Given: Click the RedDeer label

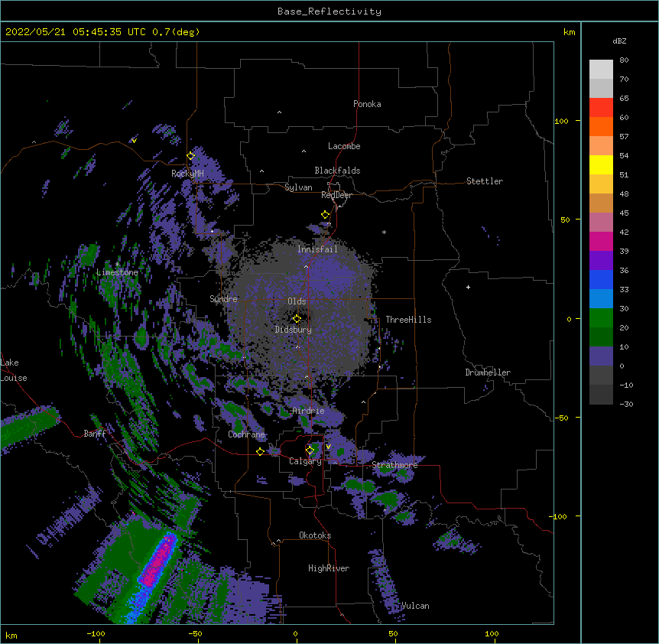Looking at the screenshot, I should click(336, 195).
